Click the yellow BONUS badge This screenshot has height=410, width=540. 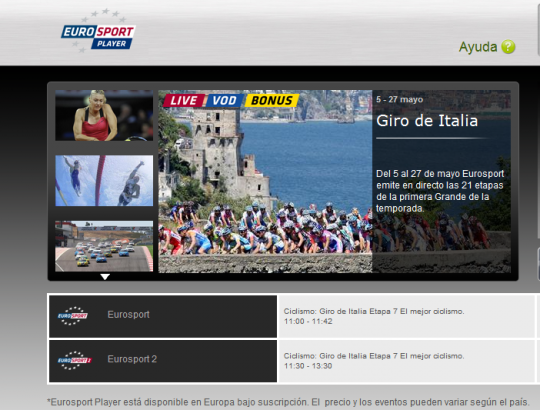coord(272,101)
